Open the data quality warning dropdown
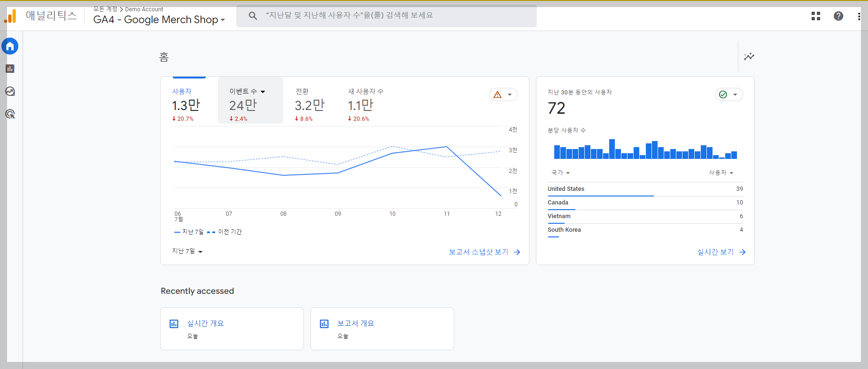 pos(504,94)
